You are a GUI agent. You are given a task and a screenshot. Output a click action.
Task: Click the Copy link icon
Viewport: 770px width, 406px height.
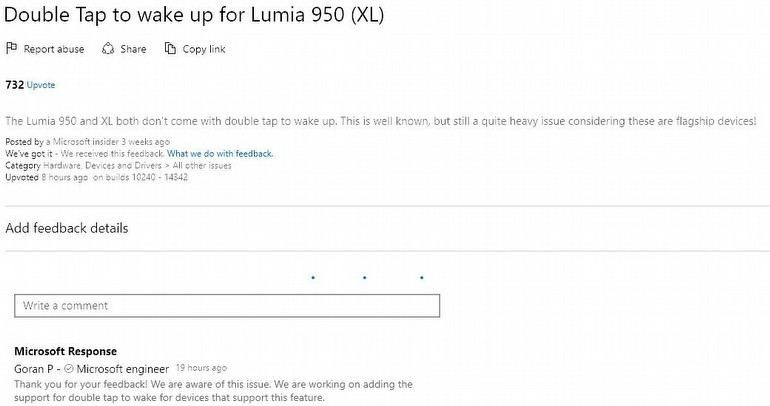pos(171,49)
